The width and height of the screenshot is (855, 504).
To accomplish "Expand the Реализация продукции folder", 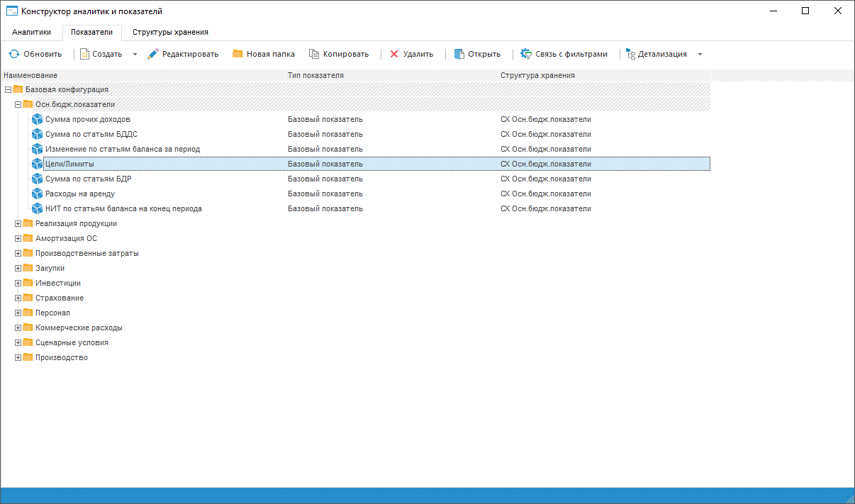I will click(18, 223).
